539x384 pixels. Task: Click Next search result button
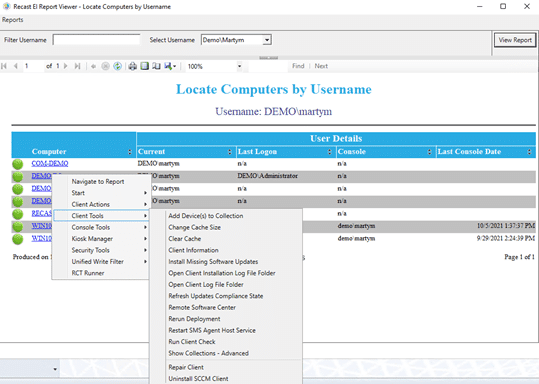pos(321,66)
